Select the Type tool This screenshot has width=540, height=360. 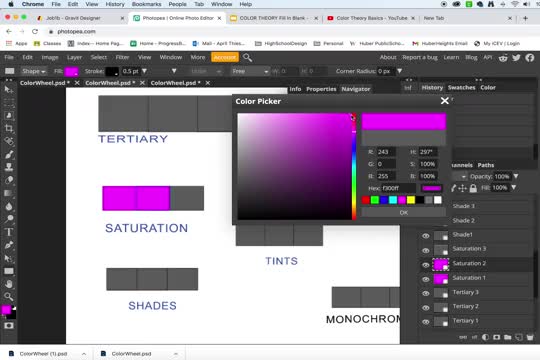click(9, 232)
